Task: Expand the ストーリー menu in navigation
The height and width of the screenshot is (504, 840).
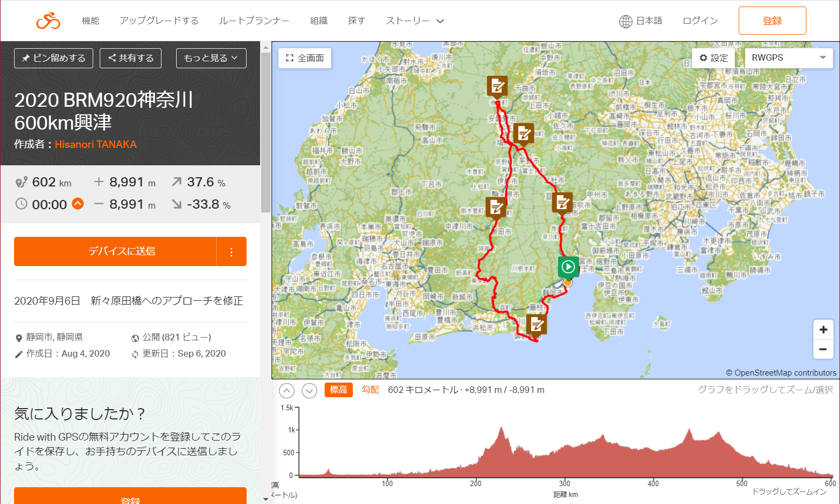Action: (415, 21)
